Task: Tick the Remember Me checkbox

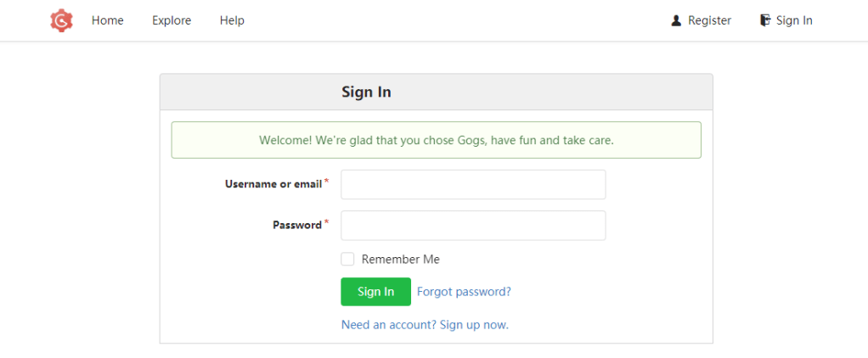Action: pos(347,260)
